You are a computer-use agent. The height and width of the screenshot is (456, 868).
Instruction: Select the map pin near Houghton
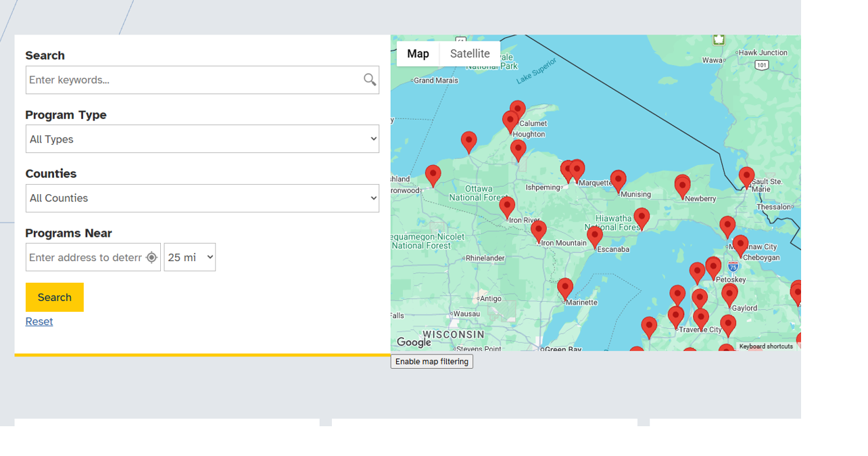pos(510,122)
